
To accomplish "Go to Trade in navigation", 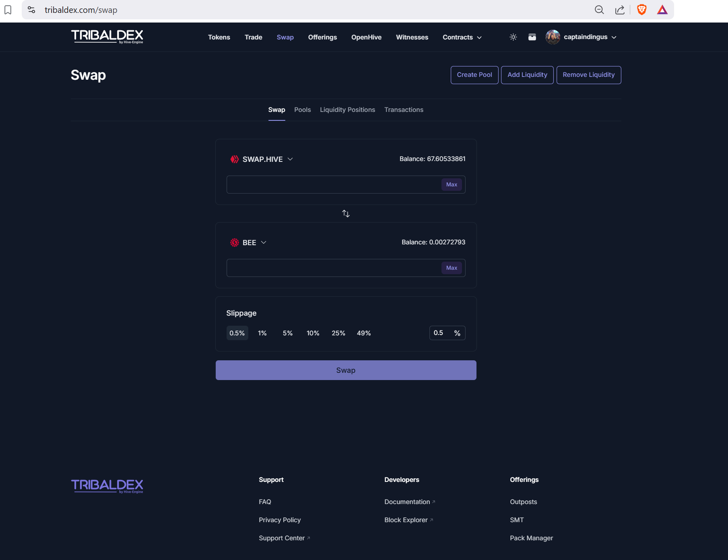I will (x=253, y=37).
